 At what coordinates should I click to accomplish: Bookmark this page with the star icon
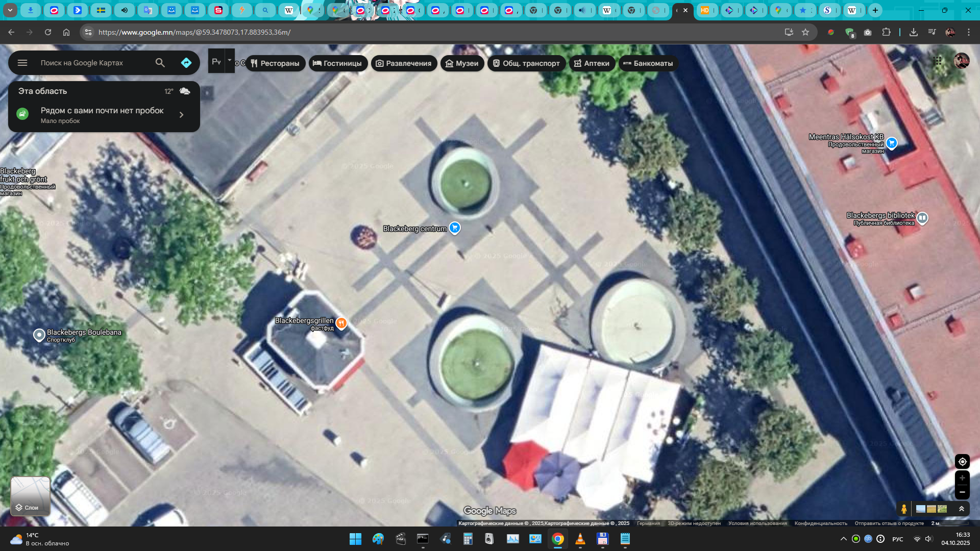click(805, 32)
